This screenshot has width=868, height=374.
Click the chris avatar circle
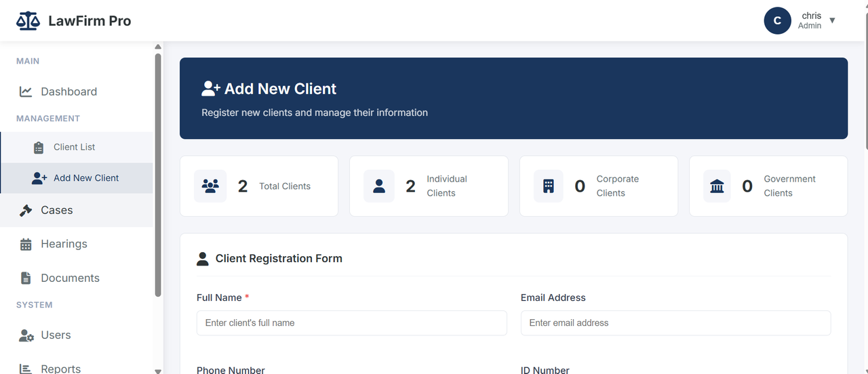pyautogui.click(x=778, y=20)
